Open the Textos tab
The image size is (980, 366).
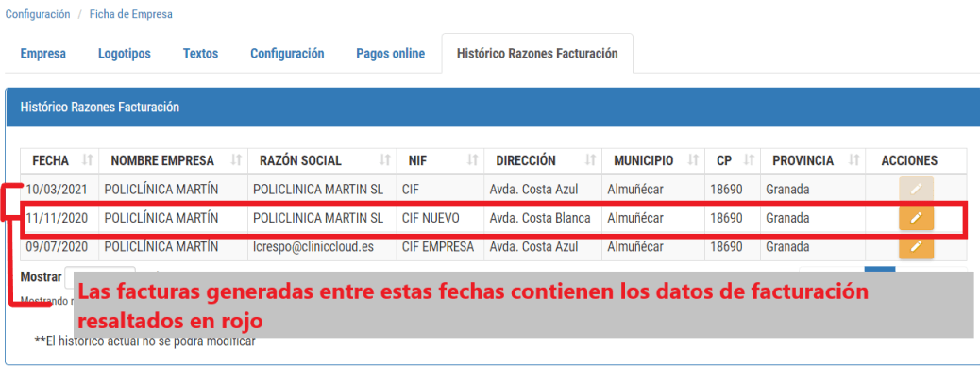(200, 54)
